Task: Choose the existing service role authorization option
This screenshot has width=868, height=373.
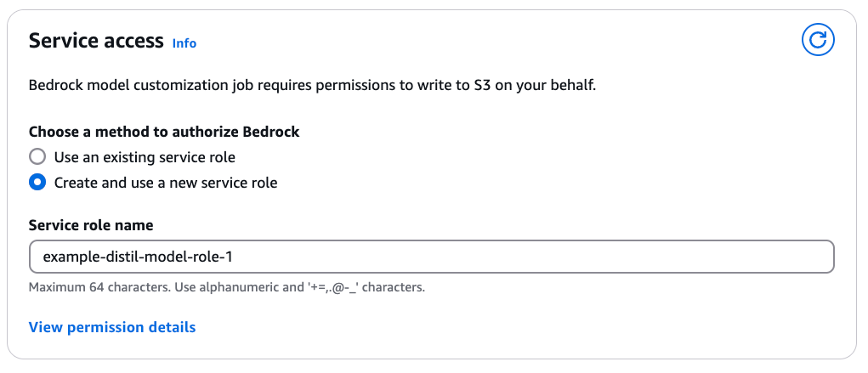Action: coord(37,157)
